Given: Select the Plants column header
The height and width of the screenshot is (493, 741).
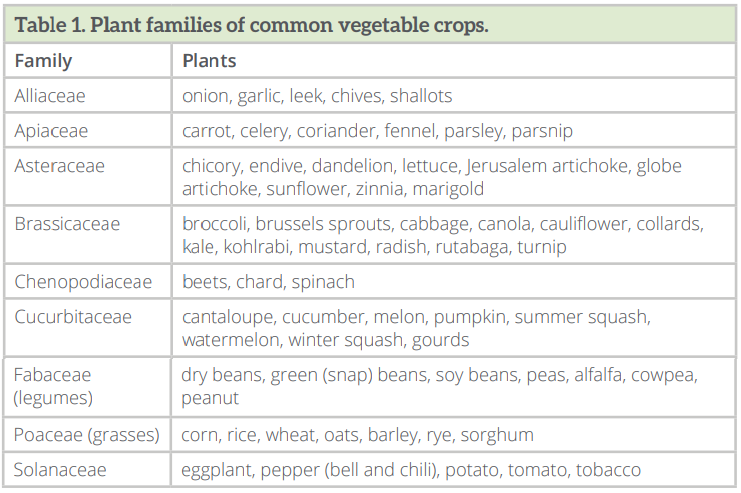Looking at the screenshot, I should click(209, 61).
